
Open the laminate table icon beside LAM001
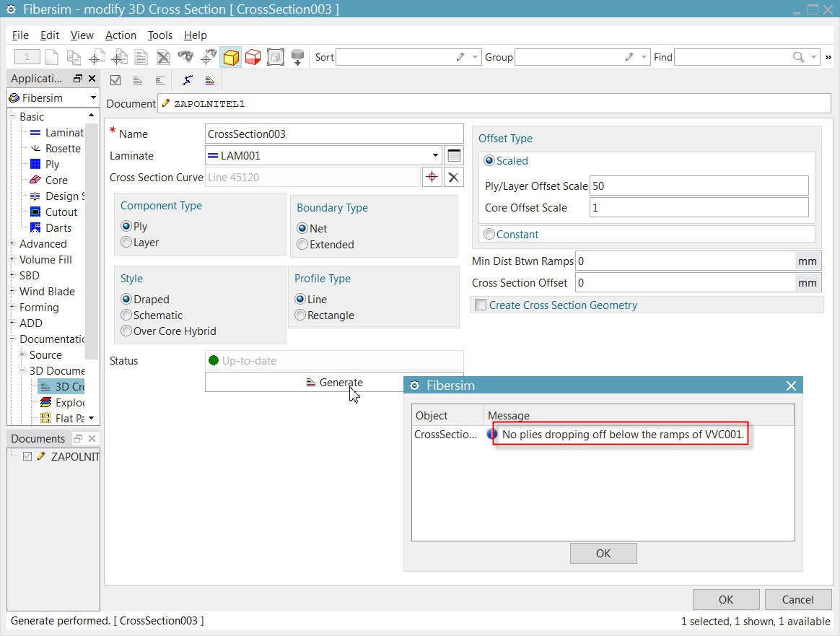click(453, 155)
